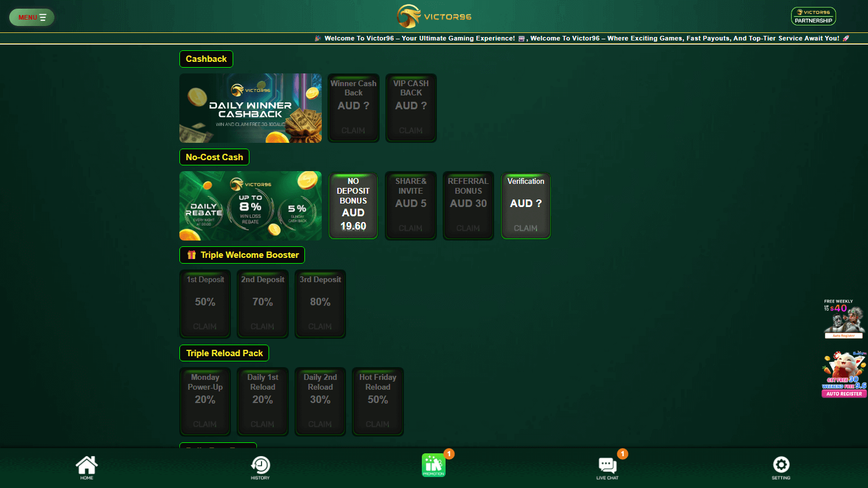Click the Home icon in bottom navigation
Image resolution: width=868 pixels, height=488 pixels.
pyautogui.click(x=87, y=465)
